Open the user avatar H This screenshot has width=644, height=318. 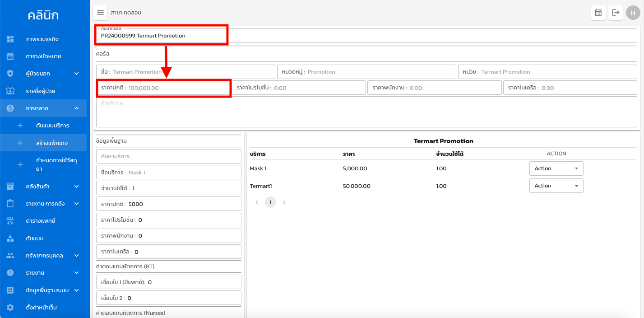(x=633, y=13)
